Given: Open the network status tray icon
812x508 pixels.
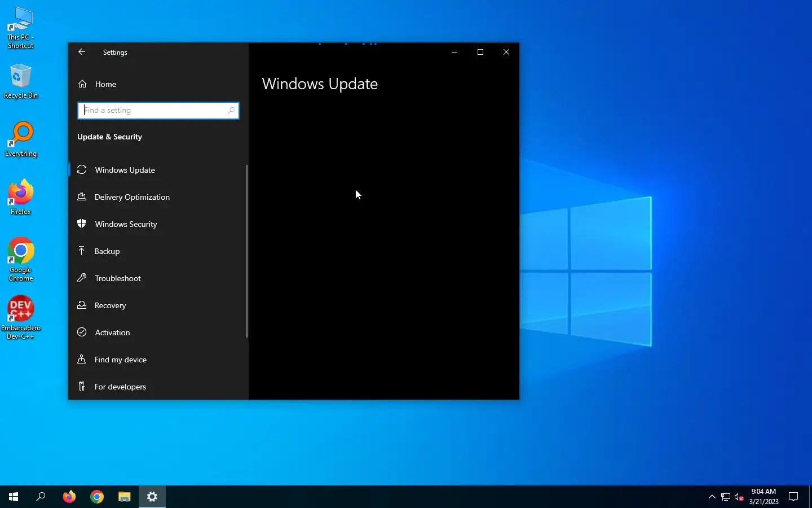Looking at the screenshot, I should (x=726, y=497).
